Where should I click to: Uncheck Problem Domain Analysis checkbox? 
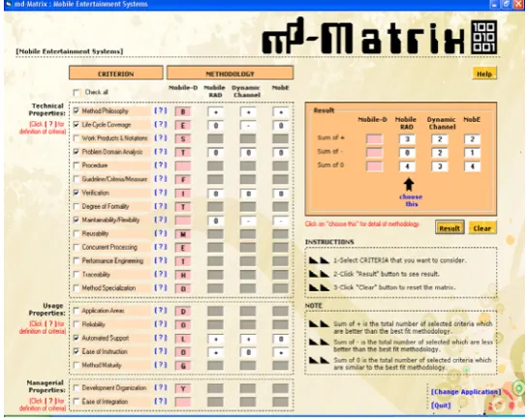(x=77, y=152)
